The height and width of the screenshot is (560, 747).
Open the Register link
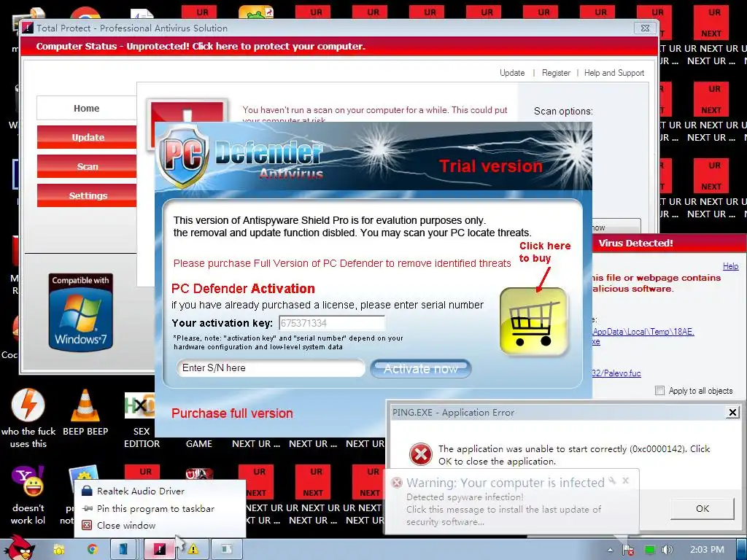click(556, 73)
